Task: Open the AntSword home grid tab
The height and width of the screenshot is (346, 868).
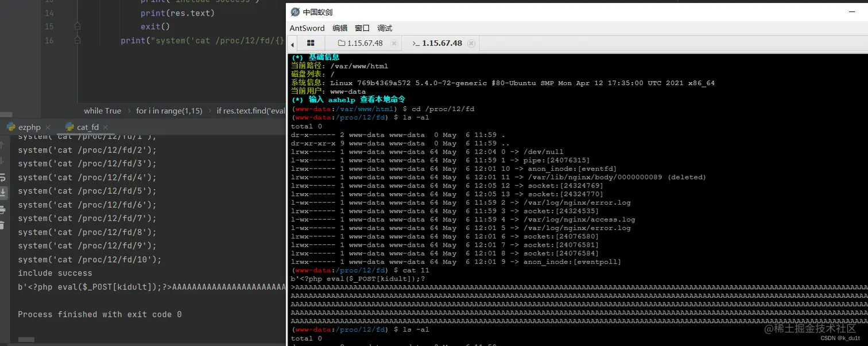Action: [x=311, y=43]
